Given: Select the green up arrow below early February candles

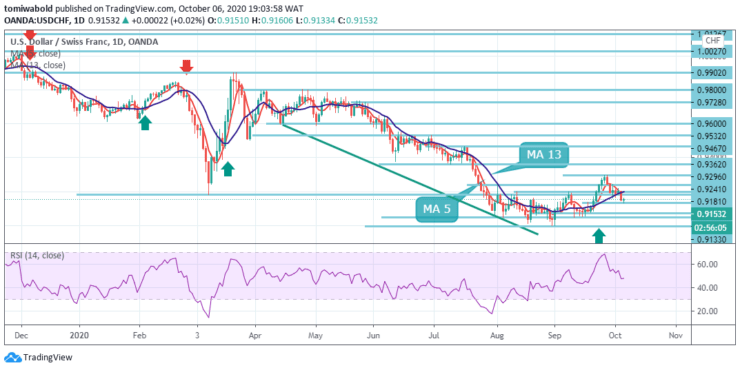Looking at the screenshot, I should click(145, 122).
